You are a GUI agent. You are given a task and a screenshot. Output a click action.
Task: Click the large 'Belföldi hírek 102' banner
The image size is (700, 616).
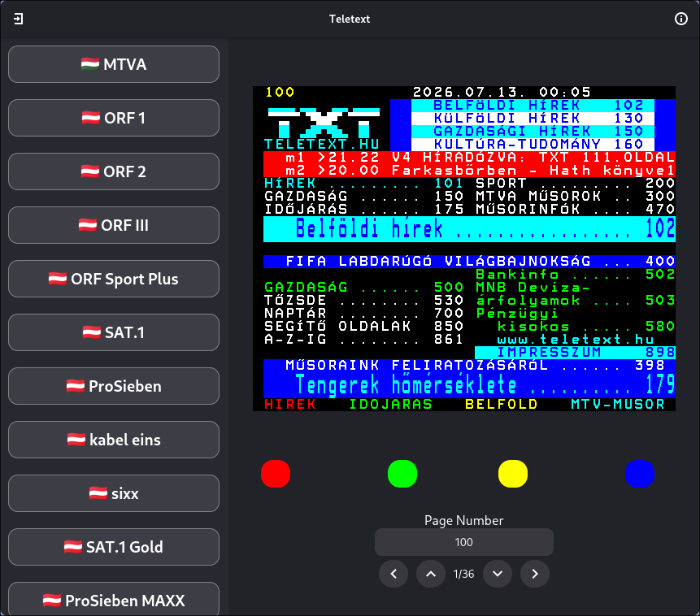(x=469, y=229)
